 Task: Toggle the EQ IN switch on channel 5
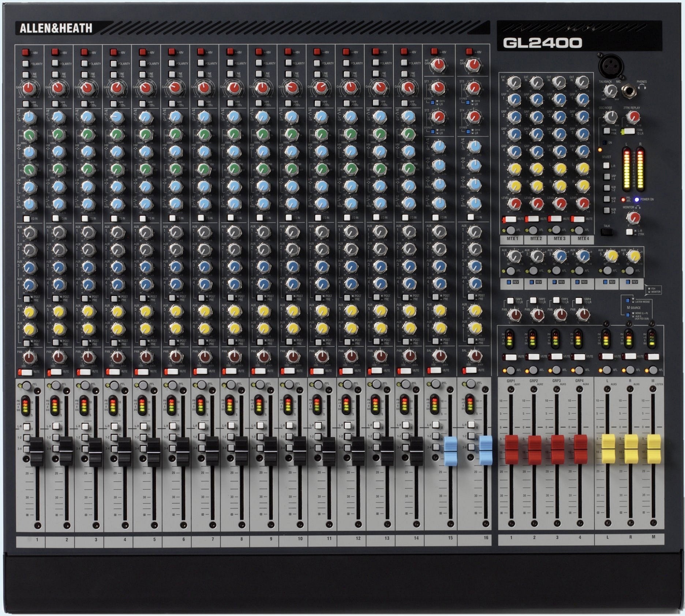143,218
